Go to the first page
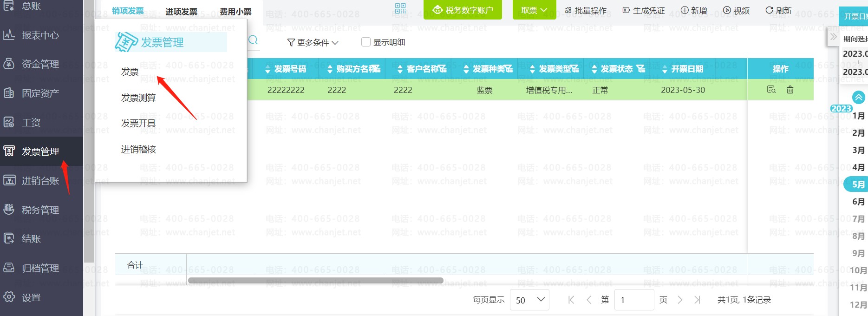 pos(571,300)
